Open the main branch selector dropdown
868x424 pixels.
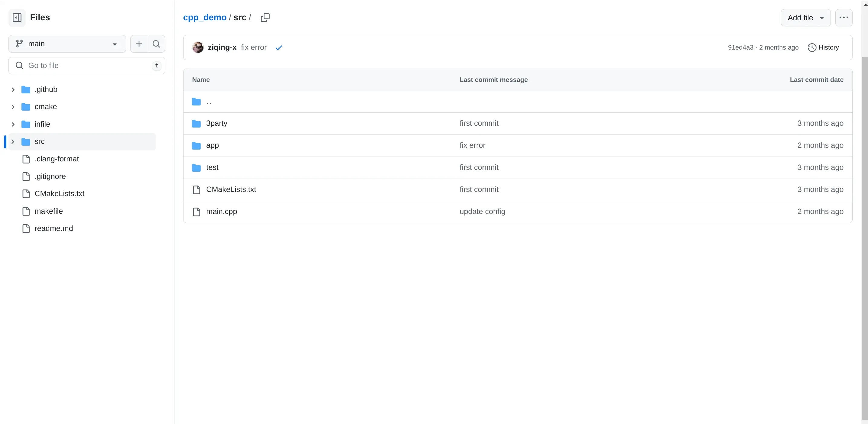tap(67, 44)
